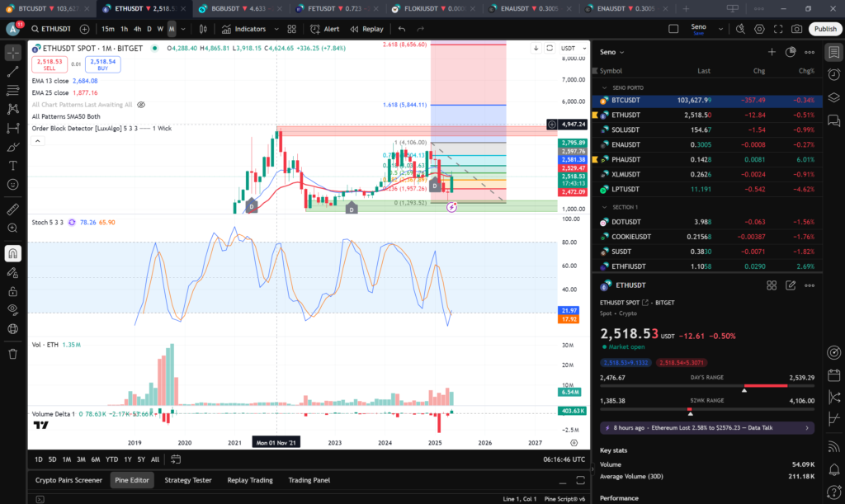Open the symbol search for ETHUSDT
Image resolution: width=845 pixels, height=504 pixels.
coord(51,29)
